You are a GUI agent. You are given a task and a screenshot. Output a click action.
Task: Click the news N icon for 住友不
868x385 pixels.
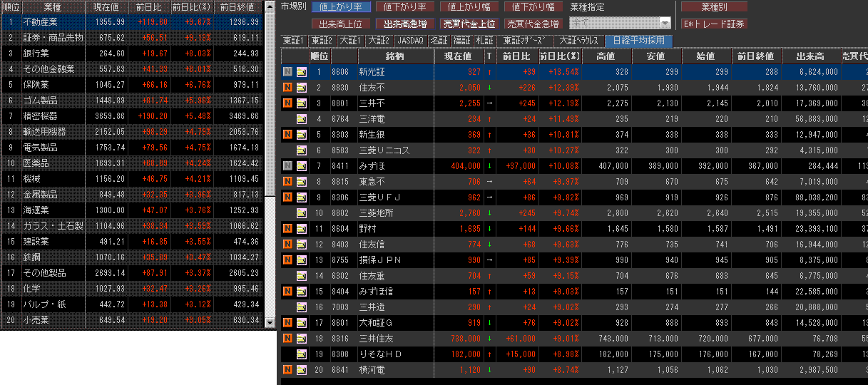pos(287,87)
